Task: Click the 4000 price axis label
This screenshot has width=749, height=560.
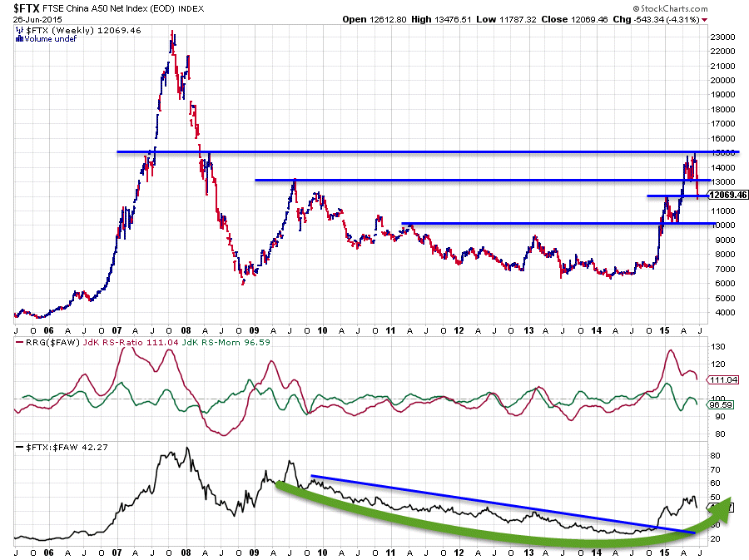Action: point(725,313)
